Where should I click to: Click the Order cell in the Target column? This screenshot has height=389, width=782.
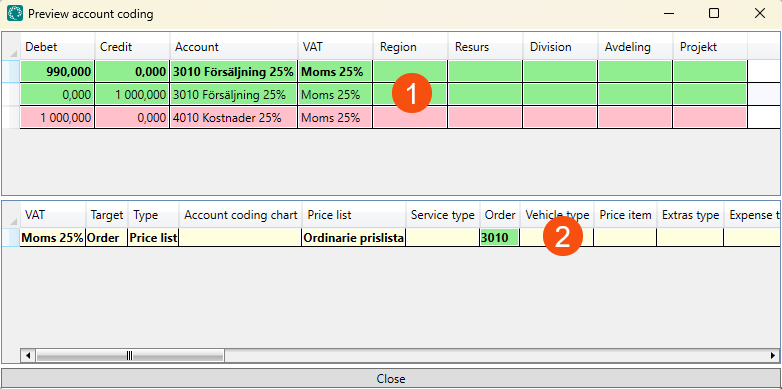pyautogui.click(x=107, y=238)
